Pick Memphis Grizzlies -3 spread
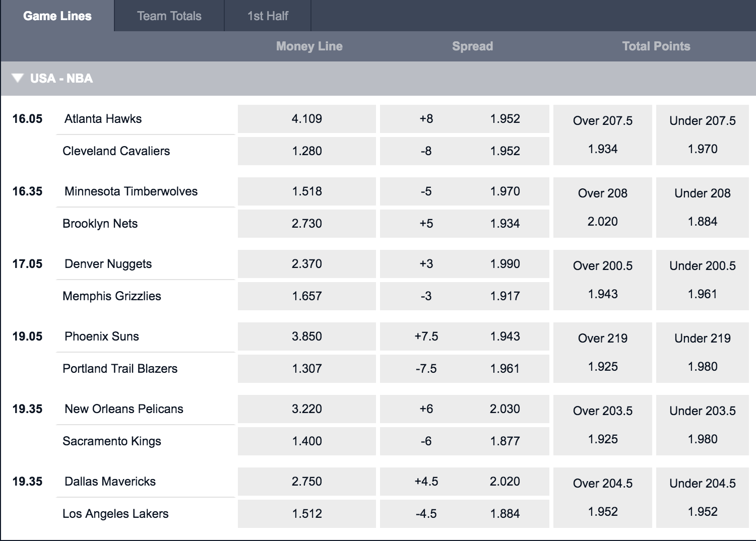 point(465,296)
